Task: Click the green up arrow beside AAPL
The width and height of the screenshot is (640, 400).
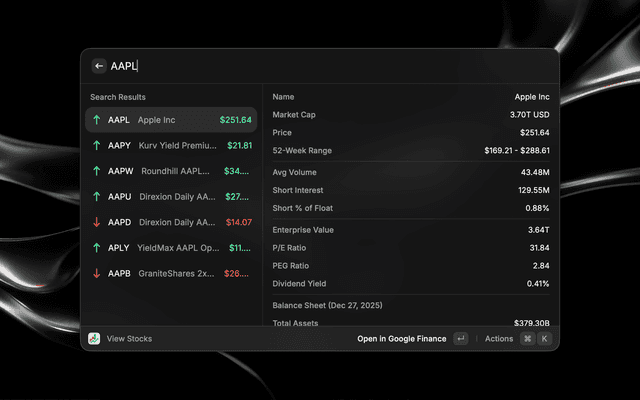Action: (x=97, y=120)
